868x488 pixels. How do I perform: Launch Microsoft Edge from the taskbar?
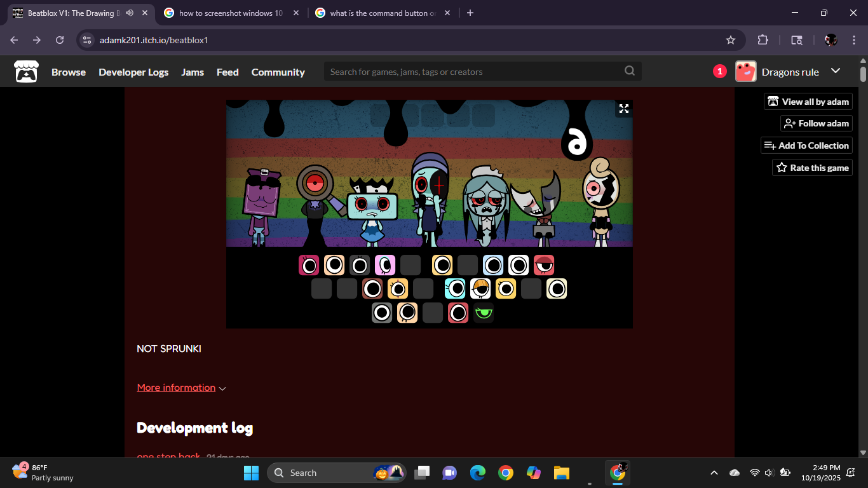point(478,473)
